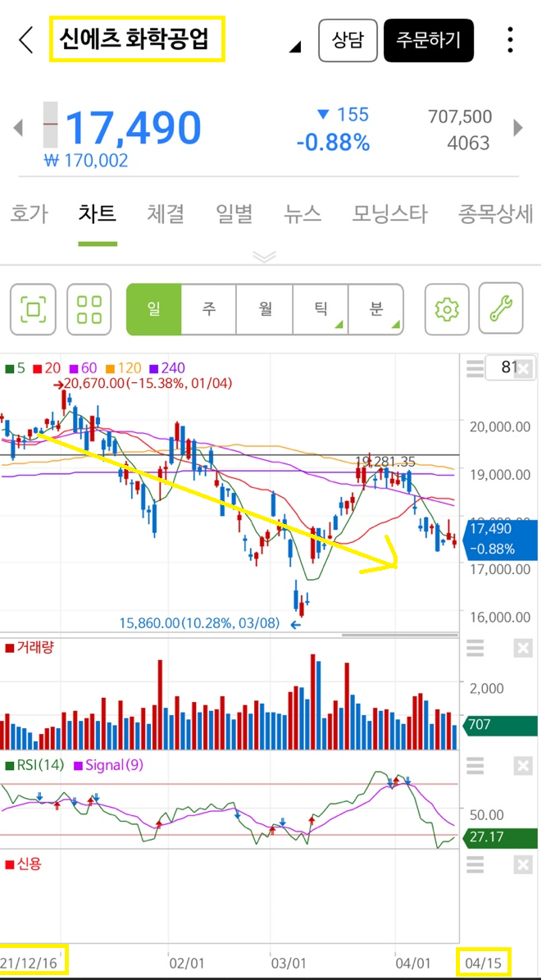The height and width of the screenshot is (980, 546).
Task: Toggle fullscreen chart view icon
Action: (x=33, y=308)
